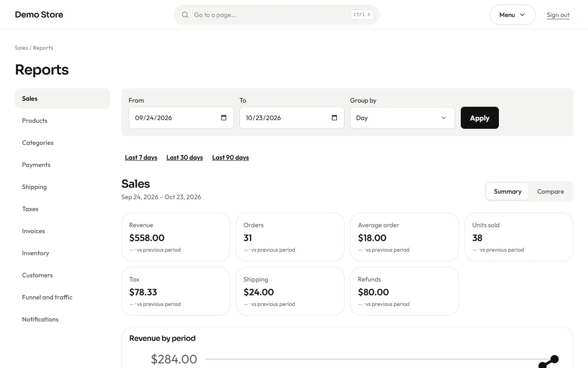The height and width of the screenshot is (368, 588).
Task: Open the Shipping report
Action: tap(62, 187)
